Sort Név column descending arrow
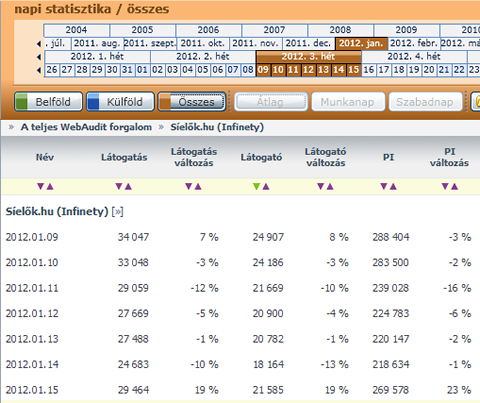 [x=41, y=186]
